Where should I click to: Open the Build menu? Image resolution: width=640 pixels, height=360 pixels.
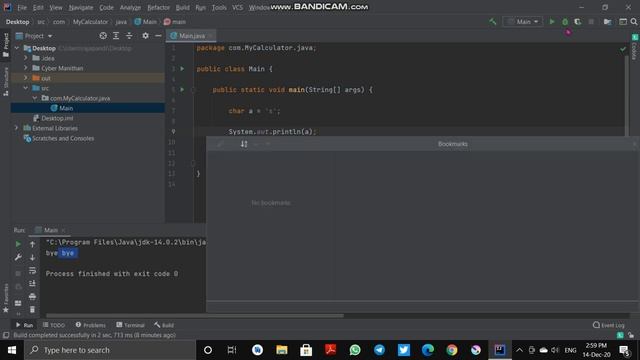click(x=182, y=7)
